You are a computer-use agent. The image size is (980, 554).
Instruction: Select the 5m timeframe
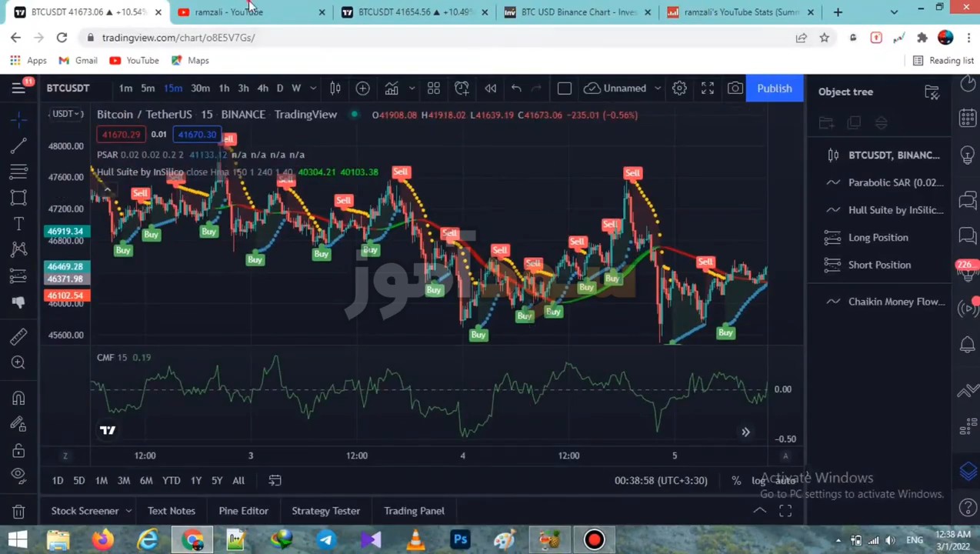tap(148, 88)
